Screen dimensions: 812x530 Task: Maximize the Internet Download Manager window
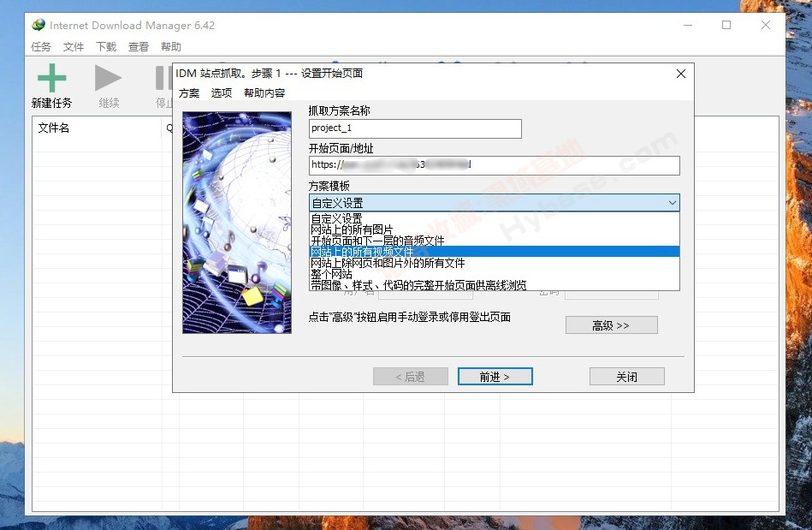pos(726,25)
